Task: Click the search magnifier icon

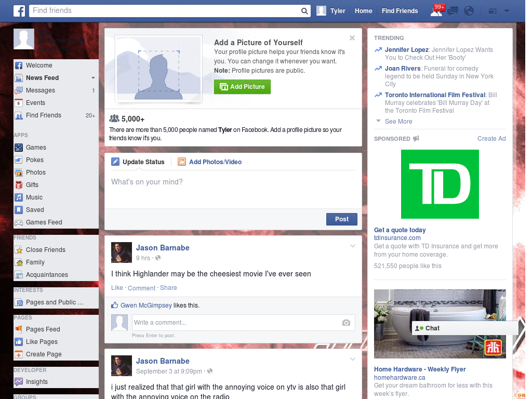Action: [x=304, y=11]
